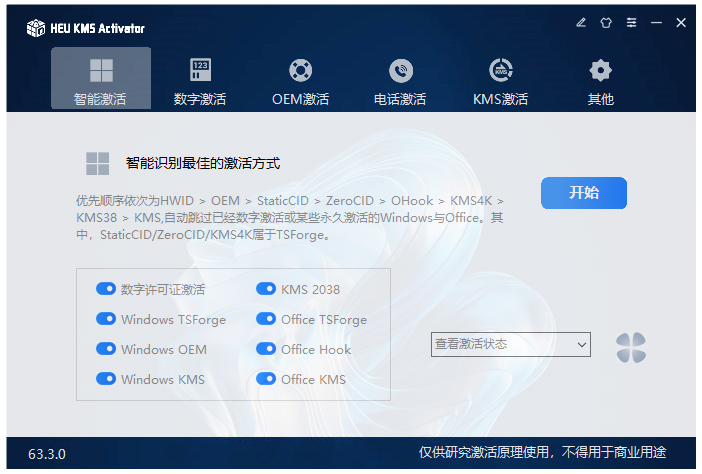The image size is (702, 474).
Task: Toggle the KMS 2038 switch
Action: (266, 289)
